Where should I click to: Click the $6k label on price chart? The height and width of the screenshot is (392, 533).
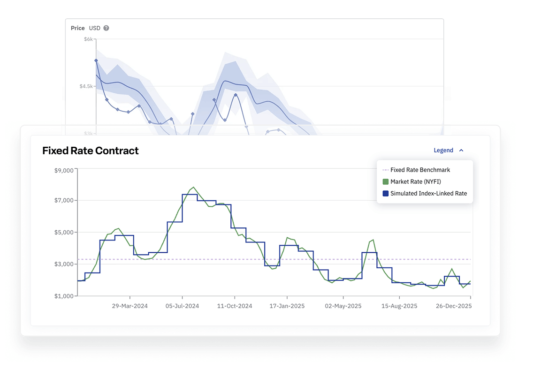(x=88, y=39)
